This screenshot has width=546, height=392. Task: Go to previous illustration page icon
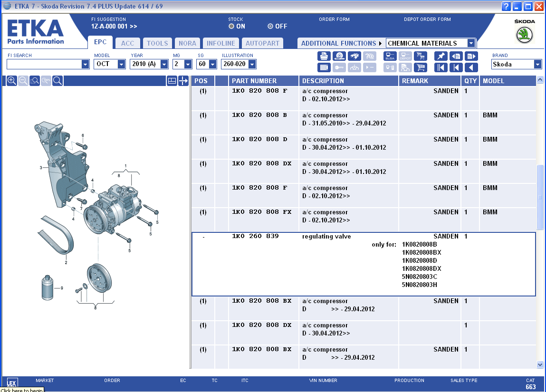pyautogui.click(x=456, y=56)
